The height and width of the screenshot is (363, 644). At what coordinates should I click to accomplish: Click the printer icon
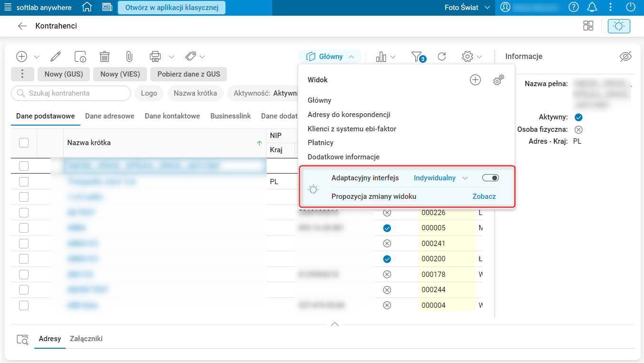click(155, 57)
